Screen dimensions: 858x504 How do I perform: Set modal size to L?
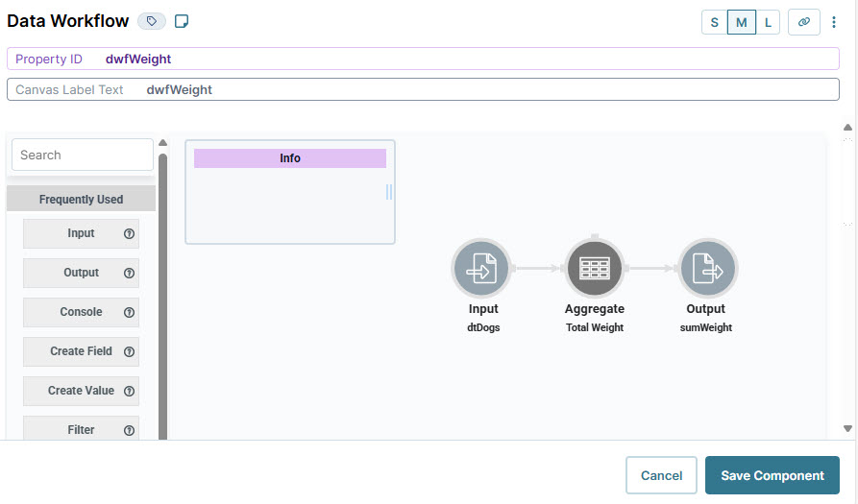point(768,22)
